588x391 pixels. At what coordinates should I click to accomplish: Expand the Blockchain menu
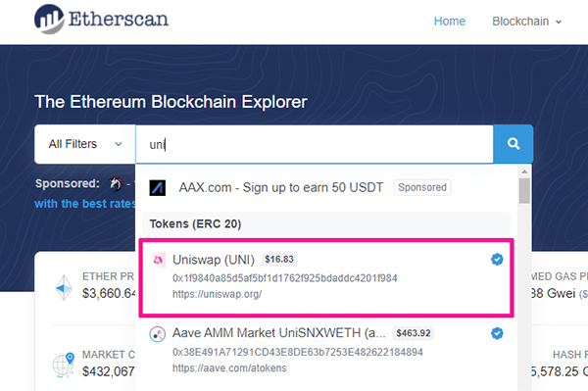526,22
